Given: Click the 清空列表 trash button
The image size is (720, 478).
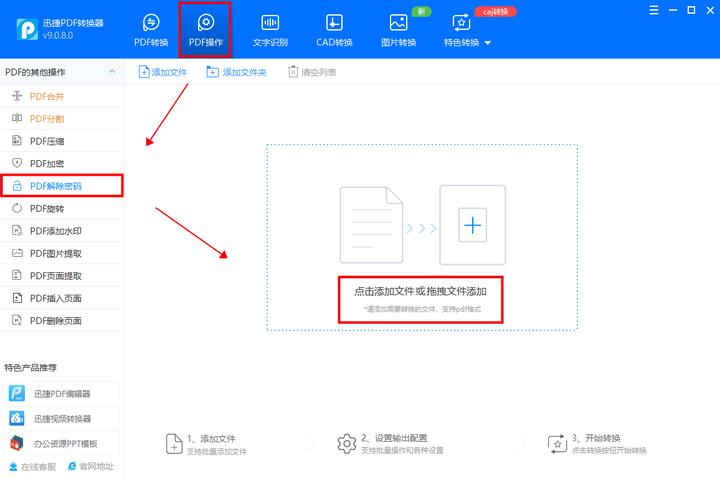Looking at the screenshot, I should pyautogui.click(x=312, y=72).
